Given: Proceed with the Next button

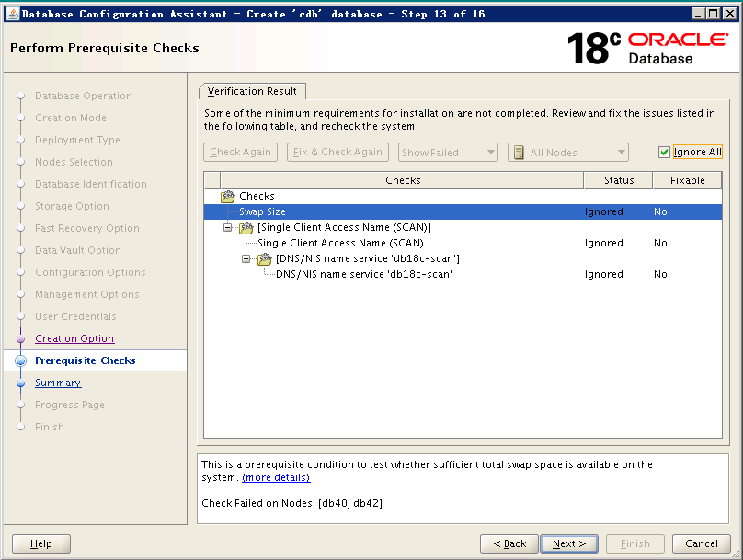Looking at the screenshot, I should tap(569, 543).
